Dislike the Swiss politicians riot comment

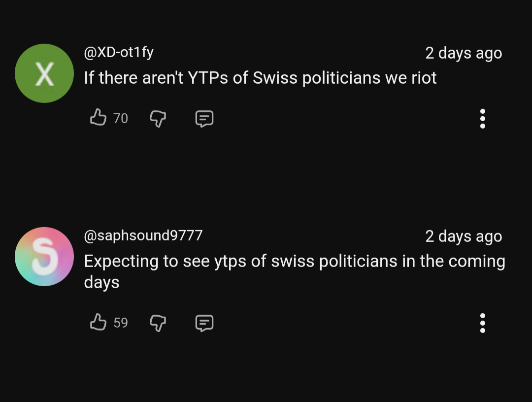tap(158, 118)
